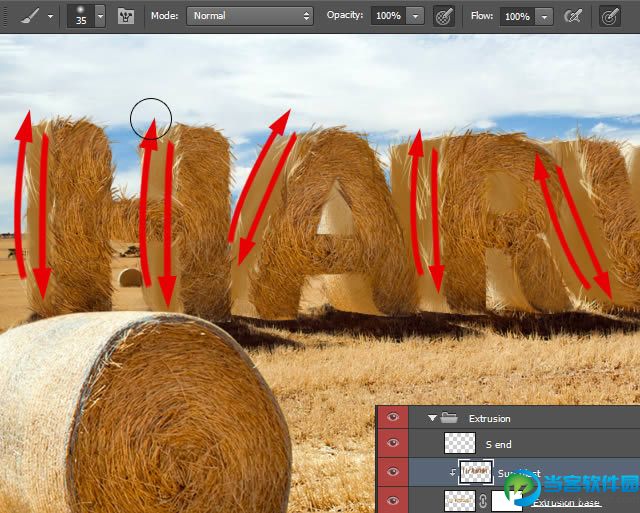Toggle pressure for opacity icon
Screen dimensions: 640x513
pos(444,16)
